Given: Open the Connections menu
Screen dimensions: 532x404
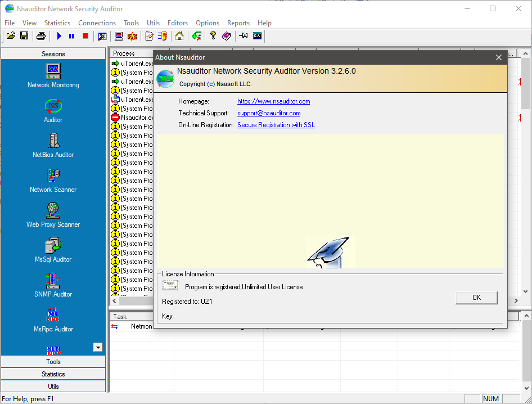Looking at the screenshot, I should (97, 23).
